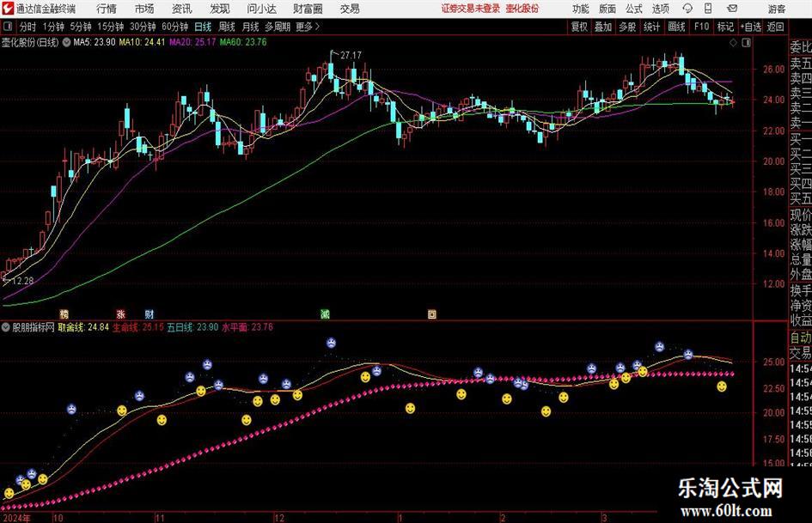Click the 证券交易未登录 login link
The image size is (812, 523).
pos(470,9)
